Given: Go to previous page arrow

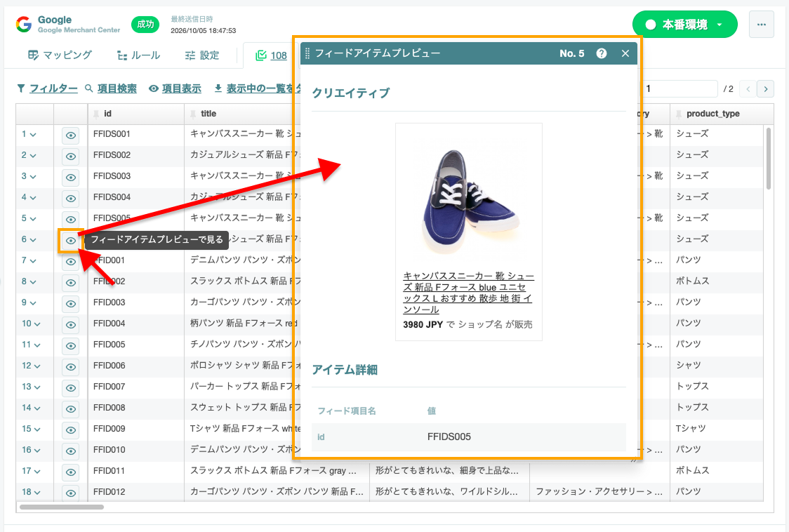Looking at the screenshot, I should tap(748, 89).
